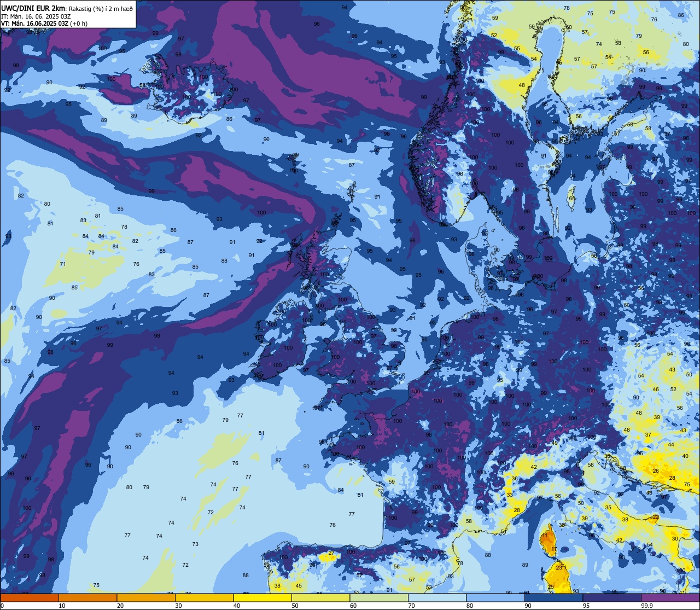
Task: Click the '27' value in northern Spain
Action: tap(331, 553)
